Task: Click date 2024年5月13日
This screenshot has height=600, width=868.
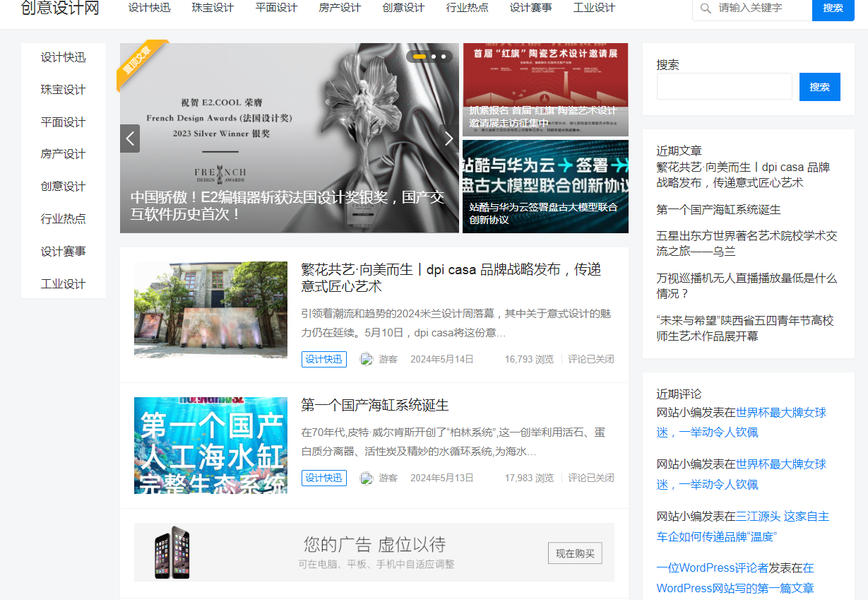Action: (442, 478)
